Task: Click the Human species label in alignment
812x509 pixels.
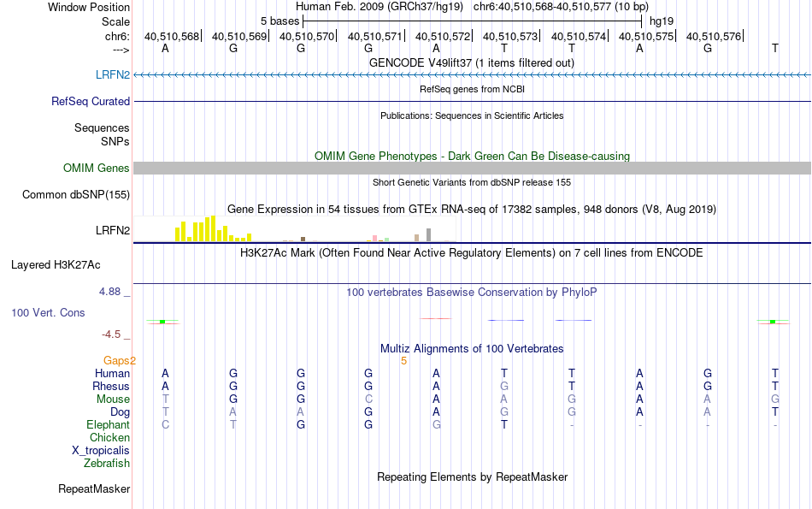Action: (112, 373)
